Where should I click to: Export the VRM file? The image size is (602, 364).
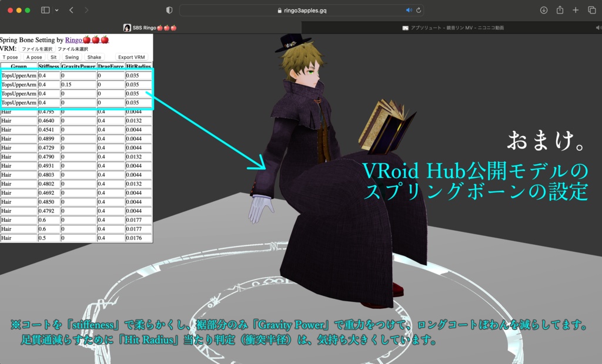click(x=133, y=57)
